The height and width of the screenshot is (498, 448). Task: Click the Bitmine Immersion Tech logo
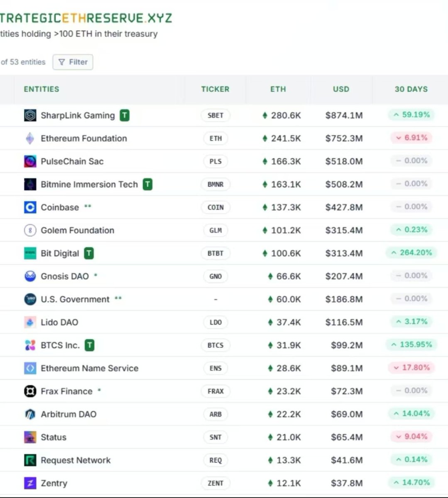[x=30, y=184]
